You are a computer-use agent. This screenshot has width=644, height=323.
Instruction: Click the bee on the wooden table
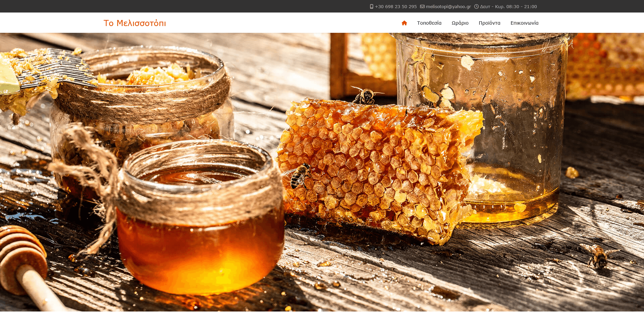click(598, 256)
